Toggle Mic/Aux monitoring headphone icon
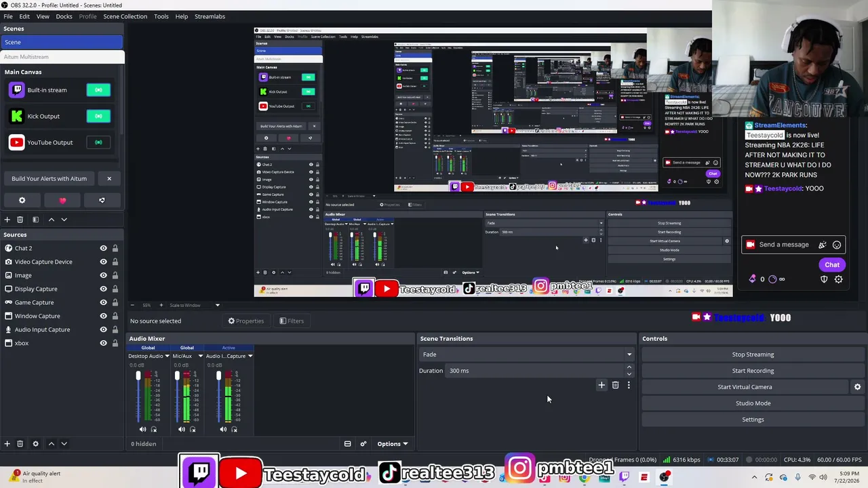Screen dimensions: 868x488 (193, 429)
